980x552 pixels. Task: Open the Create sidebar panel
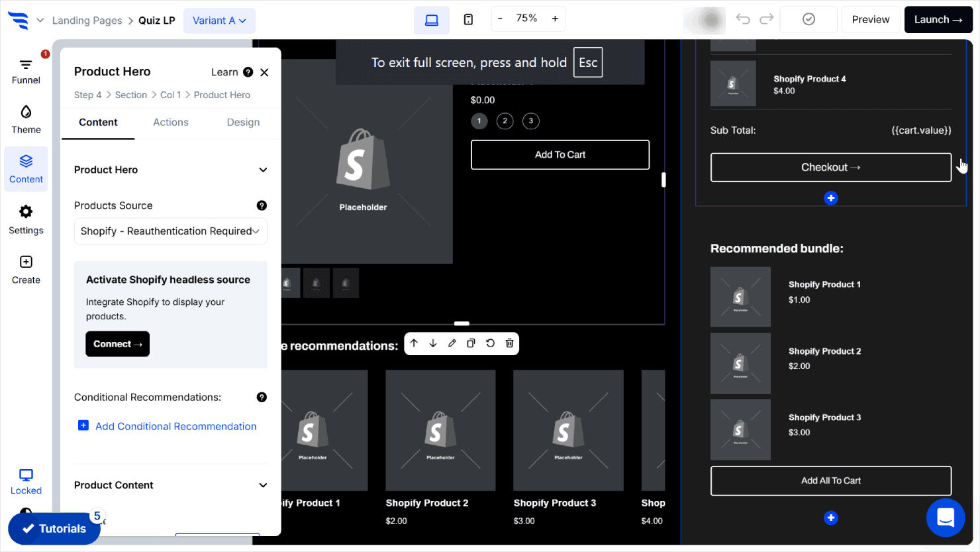26,270
